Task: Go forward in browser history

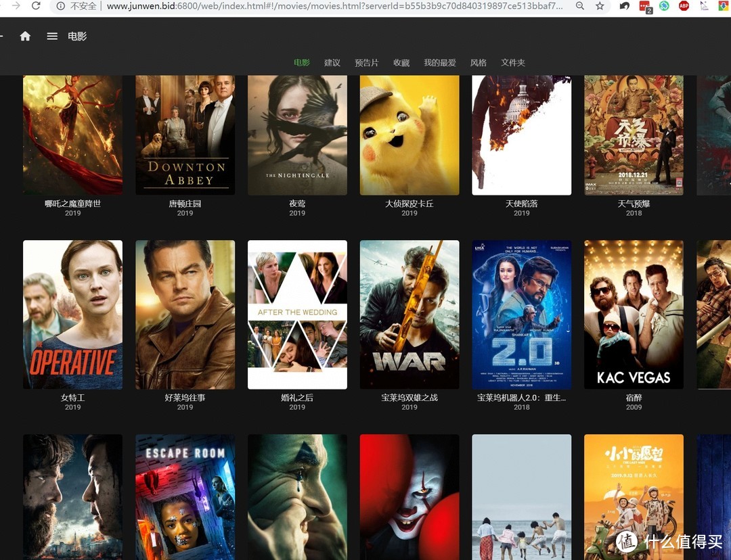Action: click(x=16, y=6)
